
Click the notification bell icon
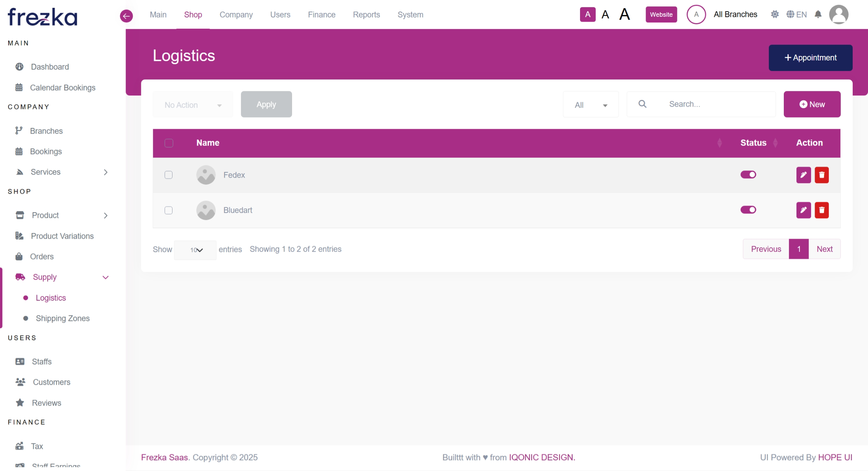(818, 15)
